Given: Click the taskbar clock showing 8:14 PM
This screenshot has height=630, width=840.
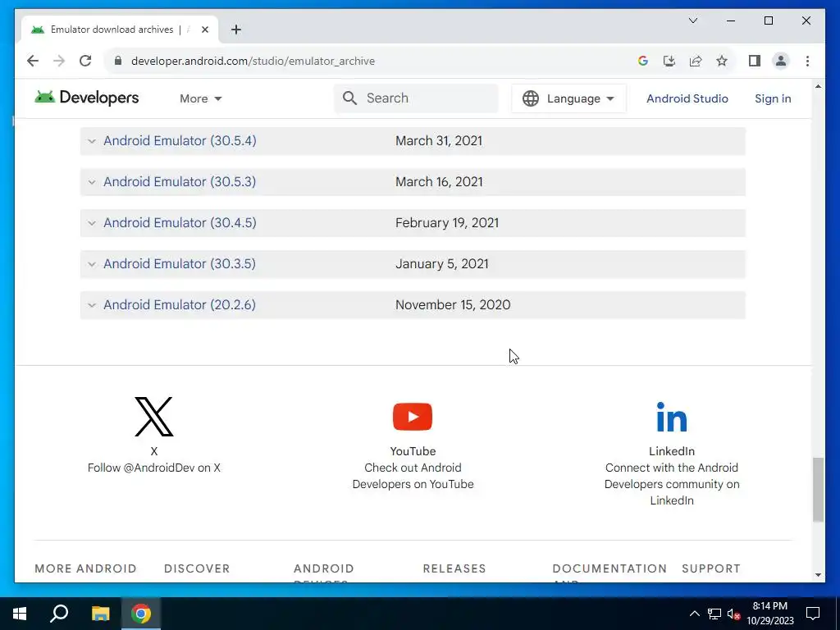Looking at the screenshot, I should coord(769,614).
